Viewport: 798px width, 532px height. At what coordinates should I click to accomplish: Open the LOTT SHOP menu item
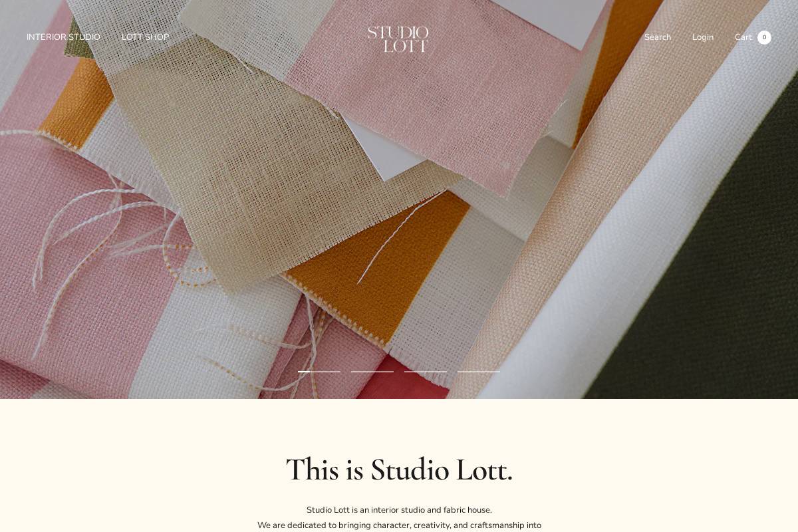145,37
